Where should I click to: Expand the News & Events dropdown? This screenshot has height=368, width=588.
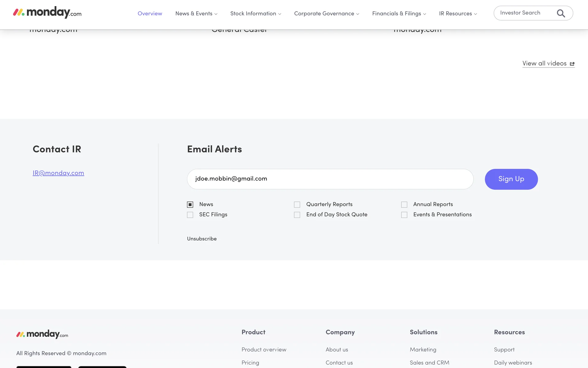pos(196,13)
